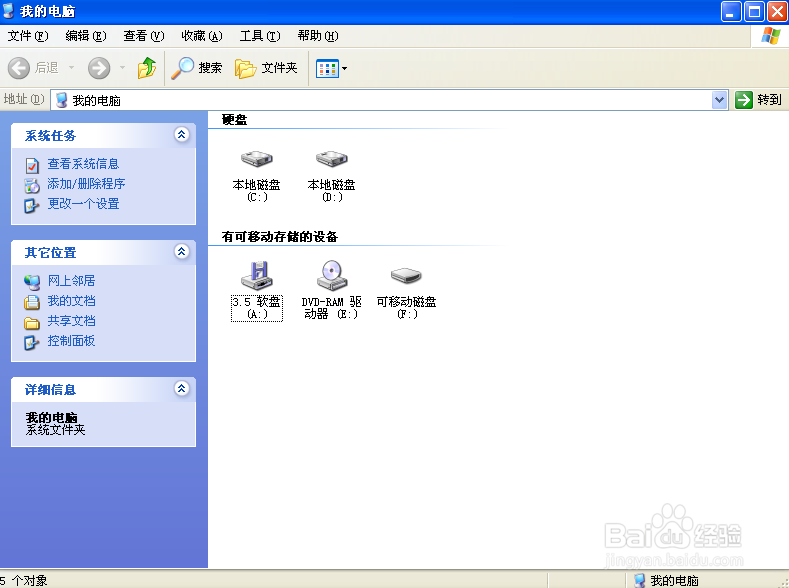Open 共享文档 link

point(71,321)
